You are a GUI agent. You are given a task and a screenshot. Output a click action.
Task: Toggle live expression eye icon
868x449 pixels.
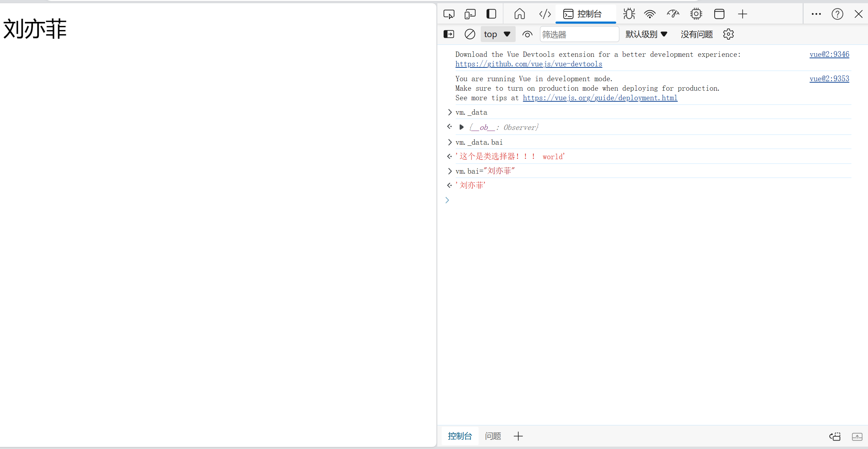point(527,34)
